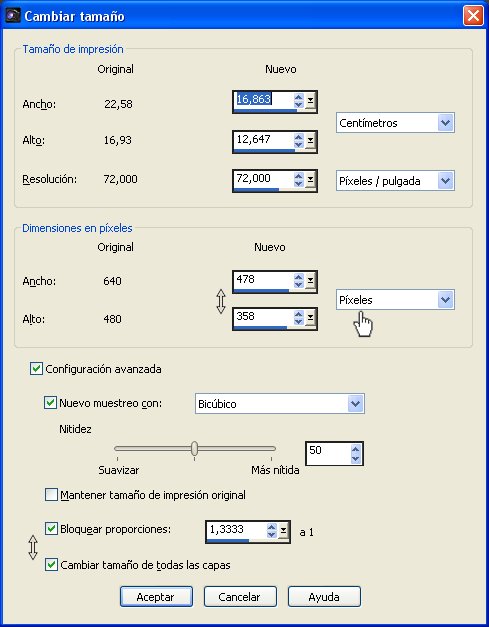
Task: Decrease print height with down arrow
Action: [x=299, y=144]
